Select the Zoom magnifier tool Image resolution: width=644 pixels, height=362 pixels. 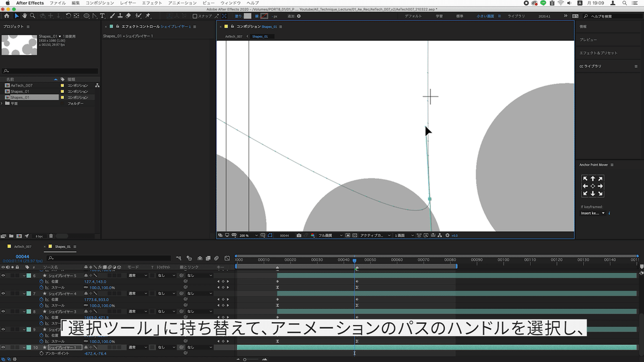click(x=32, y=16)
